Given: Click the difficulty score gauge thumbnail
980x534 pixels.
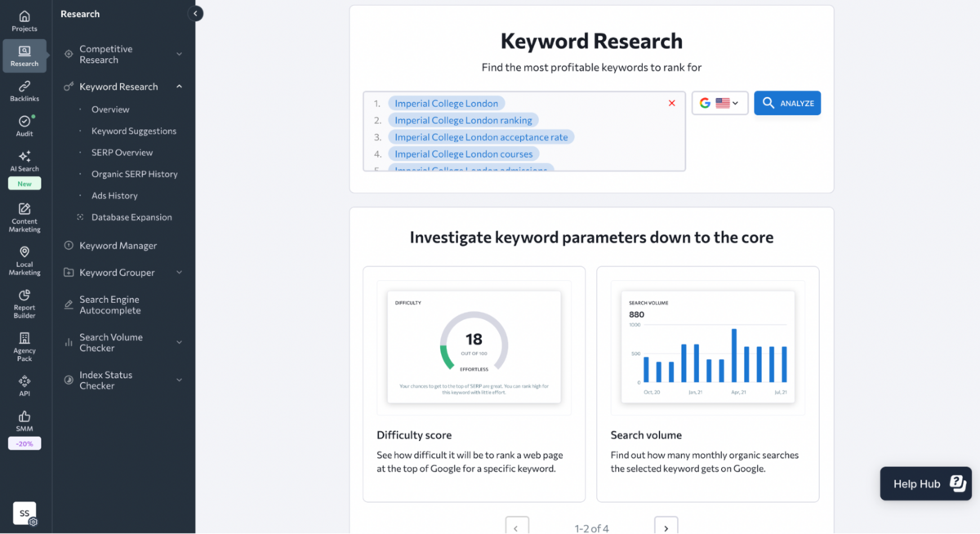Looking at the screenshot, I should [474, 347].
